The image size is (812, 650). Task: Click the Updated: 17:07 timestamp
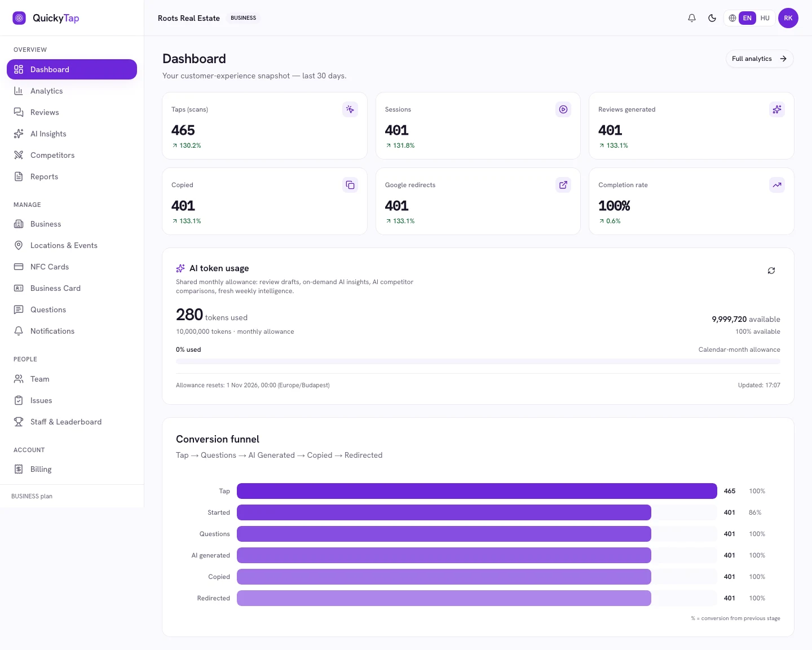coord(759,385)
